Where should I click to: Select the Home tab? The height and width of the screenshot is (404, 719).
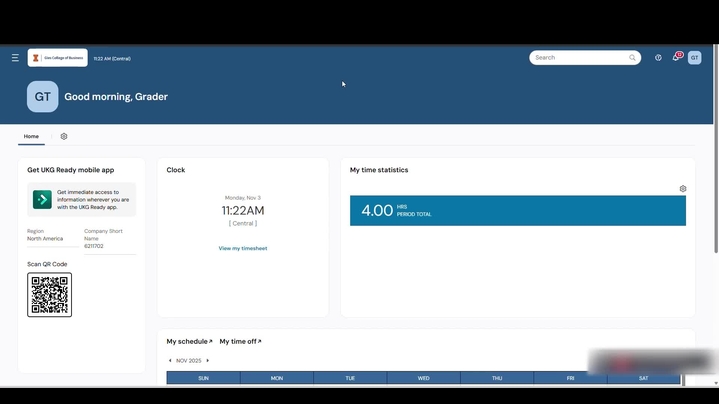pos(31,136)
